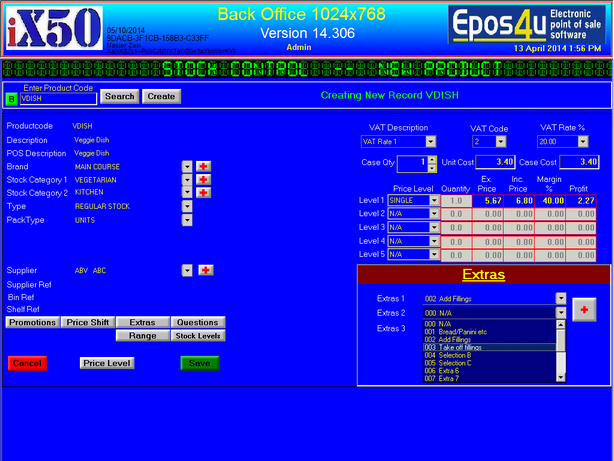Expand the VAT Description dropdown
The width and height of the screenshot is (614, 461).
(x=431, y=141)
